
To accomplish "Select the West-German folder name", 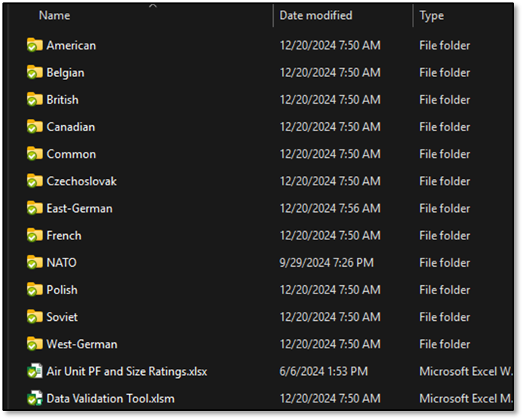I will coord(82,345).
